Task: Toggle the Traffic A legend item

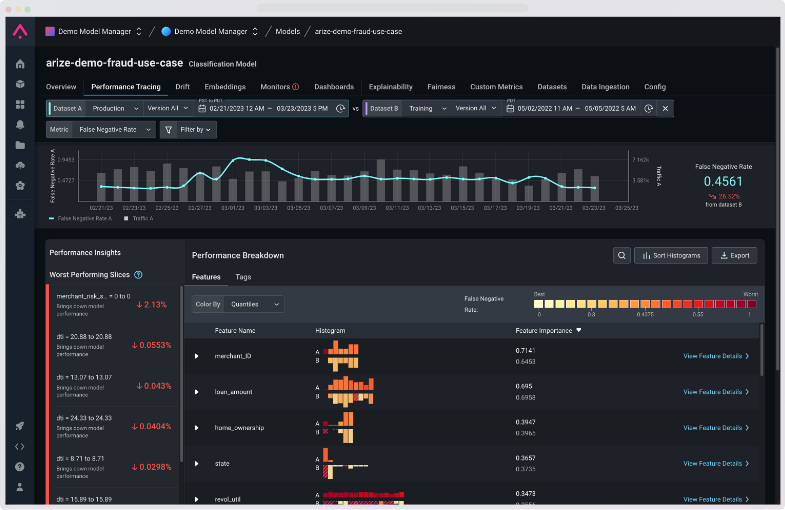Action: [138, 218]
